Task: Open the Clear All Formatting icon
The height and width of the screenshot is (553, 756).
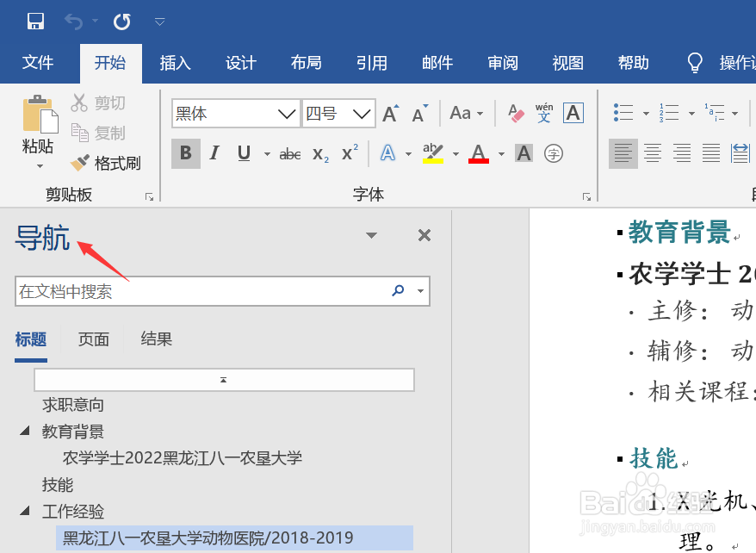Action: 515,113
